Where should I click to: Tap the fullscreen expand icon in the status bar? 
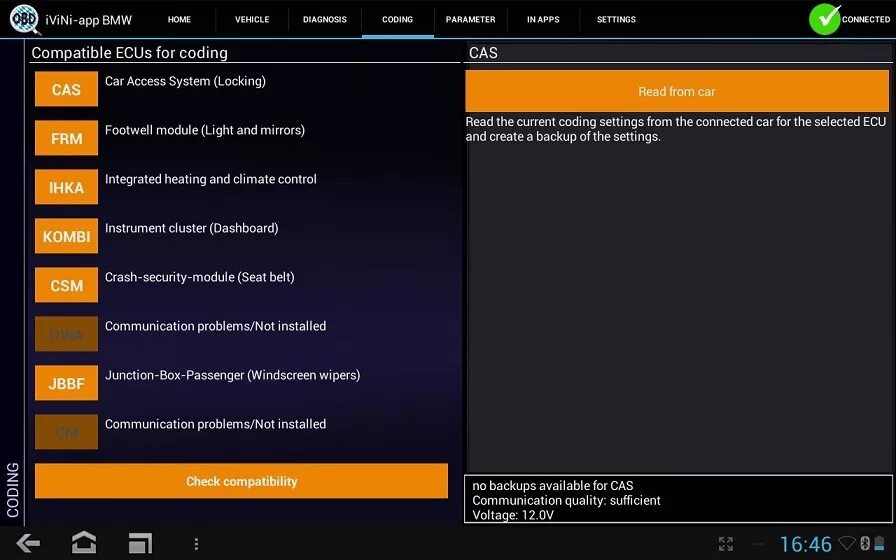(726, 543)
